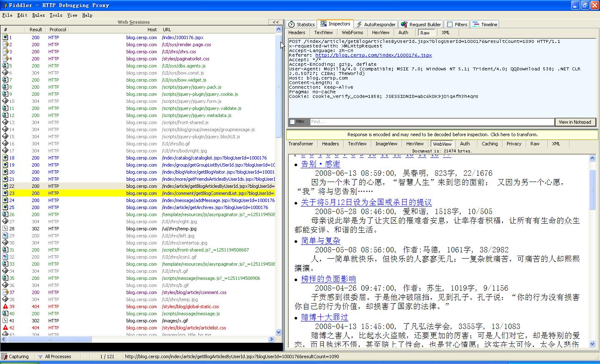The height and width of the screenshot is (364, 600).
Task: Sort sessions by Protocol column header
Action: (58, 30)
